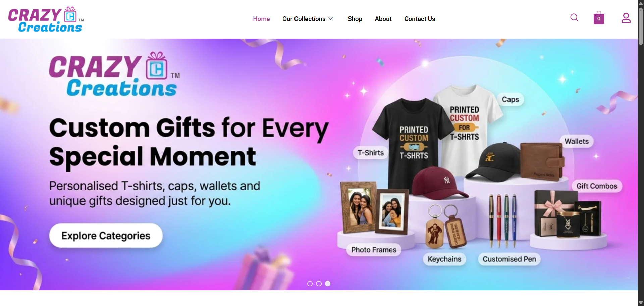Select the second carousel slide dot
644x306 pixels.
(x=319, y=284)
